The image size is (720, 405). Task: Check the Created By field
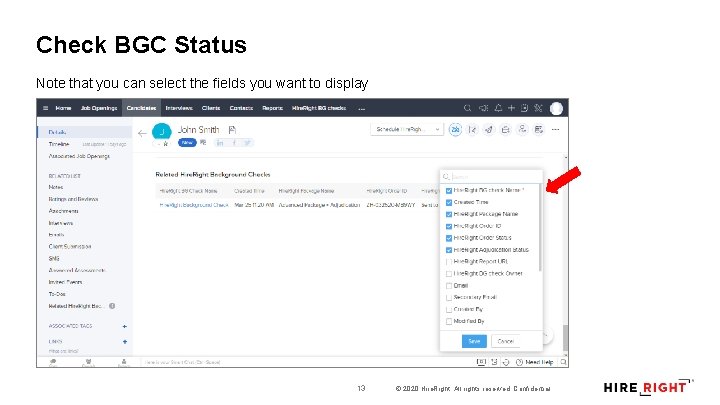click(449, 309)
